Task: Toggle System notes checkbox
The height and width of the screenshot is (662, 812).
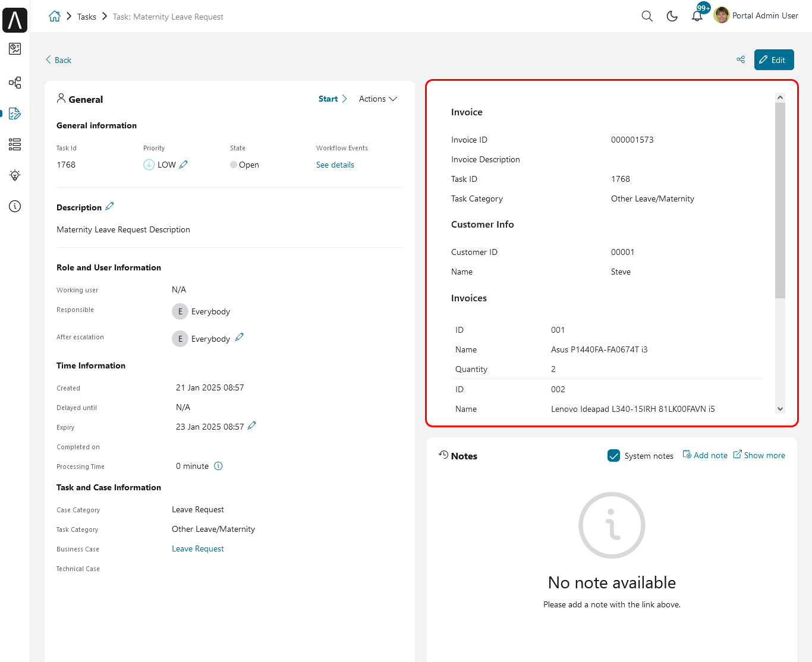Action: tap(614, 456)
